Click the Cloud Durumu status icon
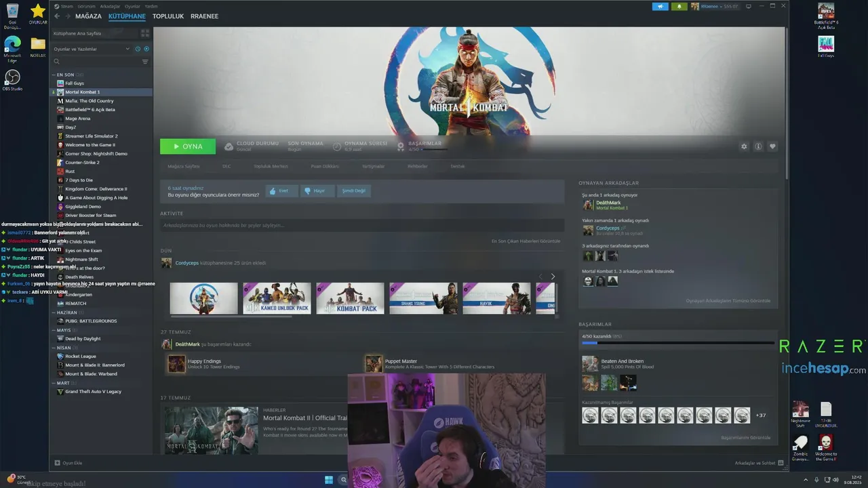This screenshot has height=488, width=868. [229, 146]
